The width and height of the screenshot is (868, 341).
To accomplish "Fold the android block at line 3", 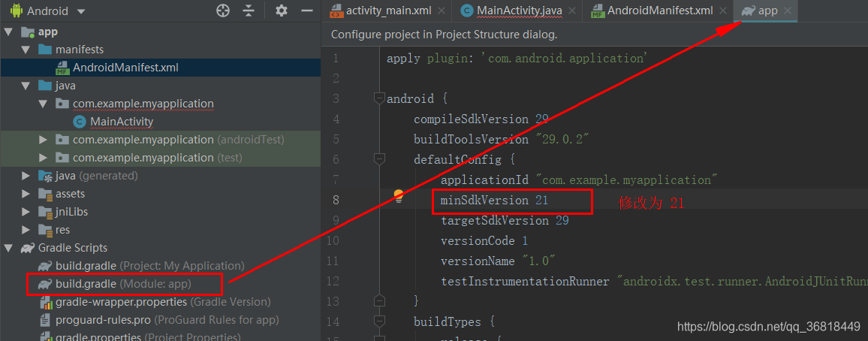I will (379, 98).
